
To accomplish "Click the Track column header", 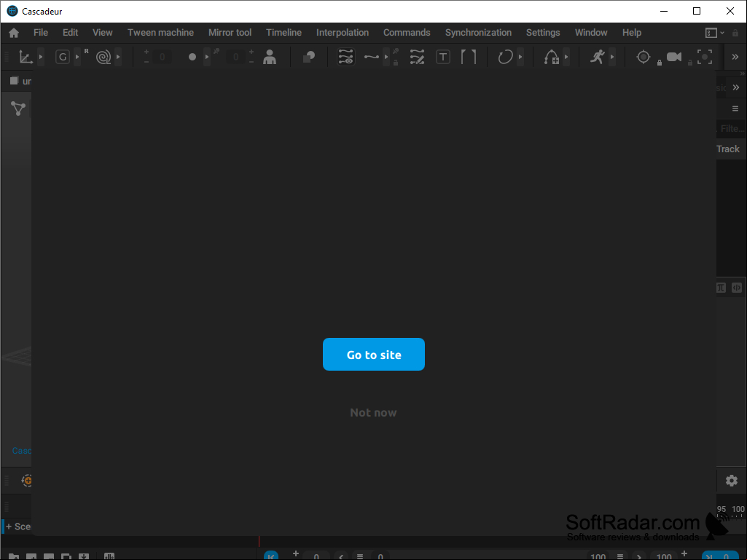I will click(728, 149).
